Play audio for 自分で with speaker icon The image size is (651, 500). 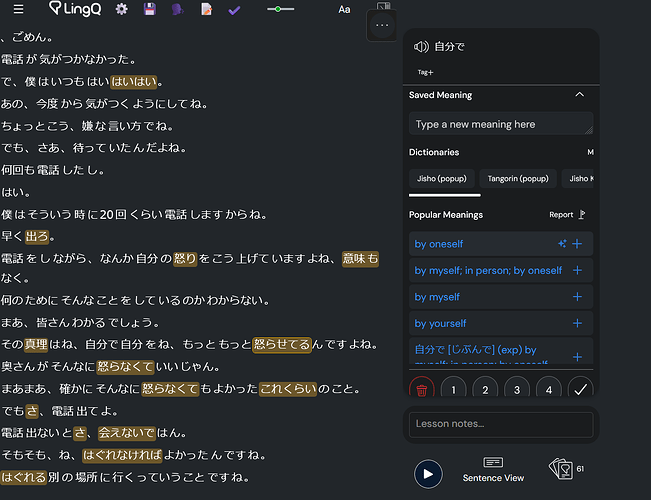click(421, 47)
